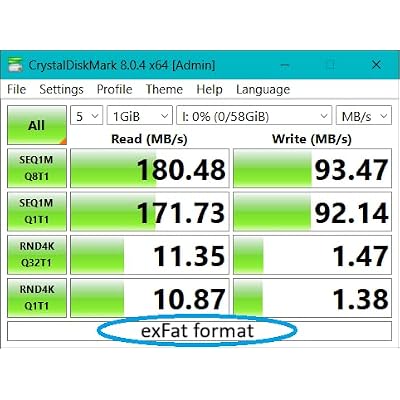This screenshot has width=400, height=400.
Task: Click the 92.14 write result
Action: [x=312, y=211]
